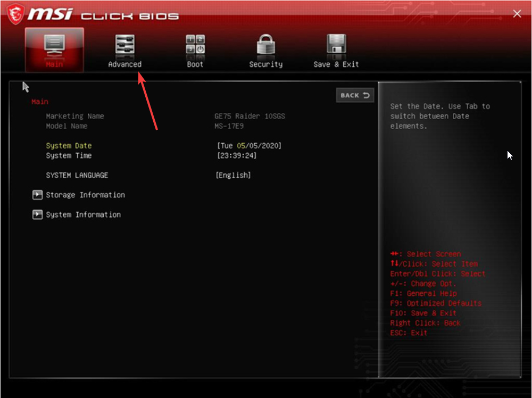Go to the Boot tab label

point(195,64)
